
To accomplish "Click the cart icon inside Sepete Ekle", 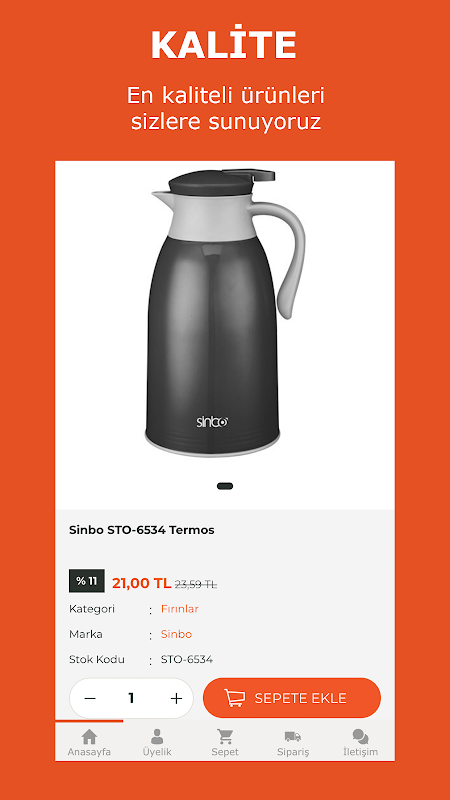I will point(235,698).
